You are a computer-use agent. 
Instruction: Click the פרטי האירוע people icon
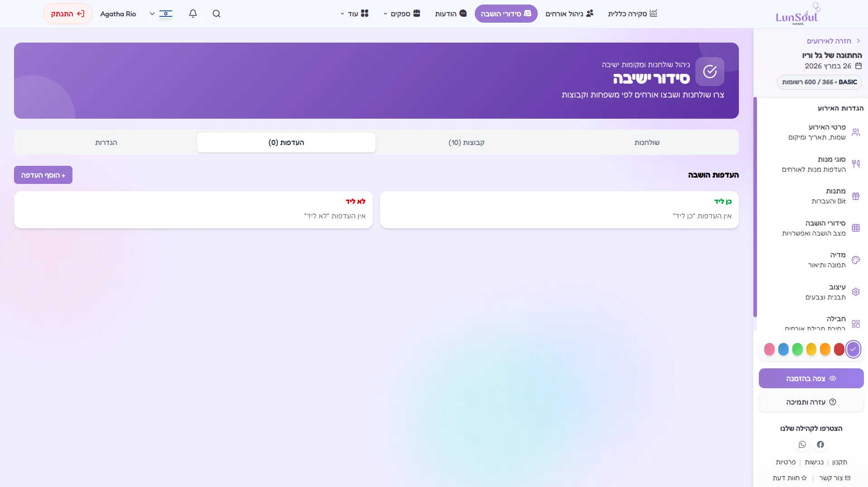click(x=856, y=132)
